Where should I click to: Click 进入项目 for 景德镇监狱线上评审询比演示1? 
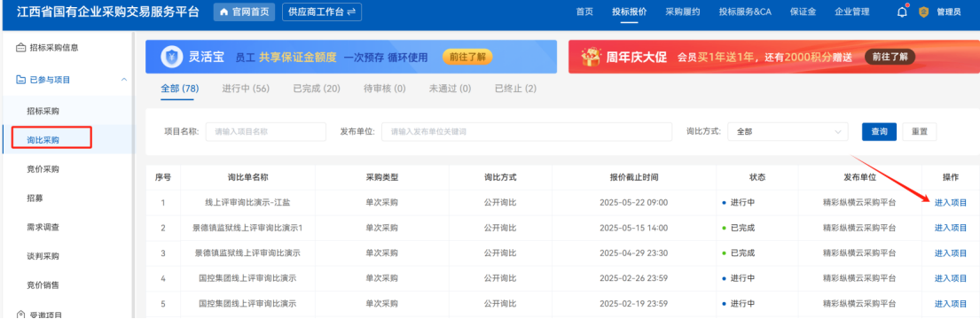coord(951,228)
